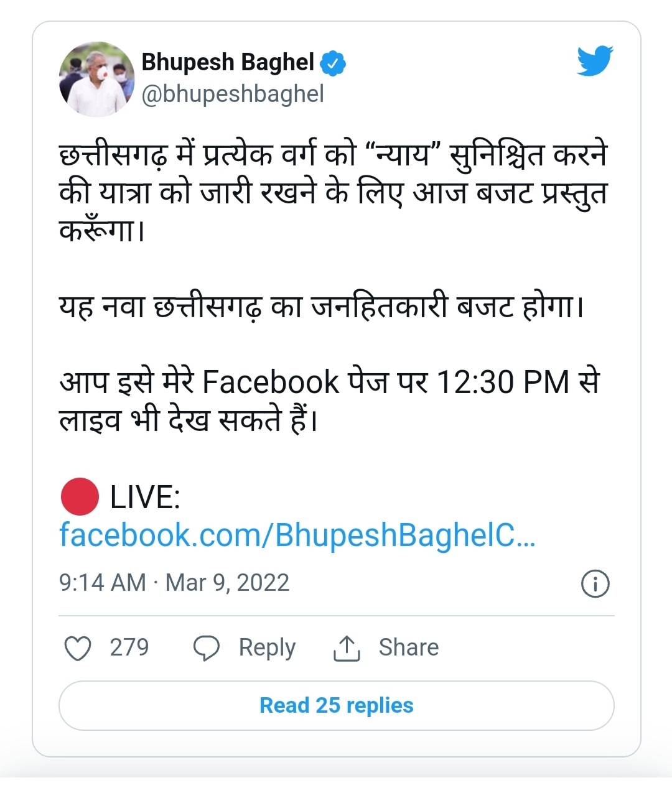Screen dimensions: 672x793
Task: Like the tweet with heart icon
Action: pos(78,648)
